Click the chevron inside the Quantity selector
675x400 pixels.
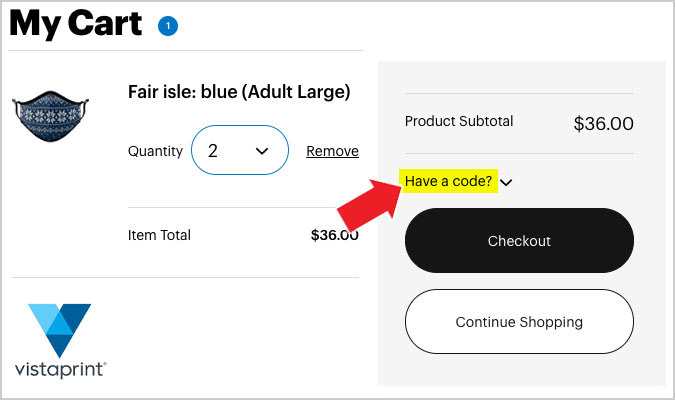pyautogui.click(x=262, y=151)
